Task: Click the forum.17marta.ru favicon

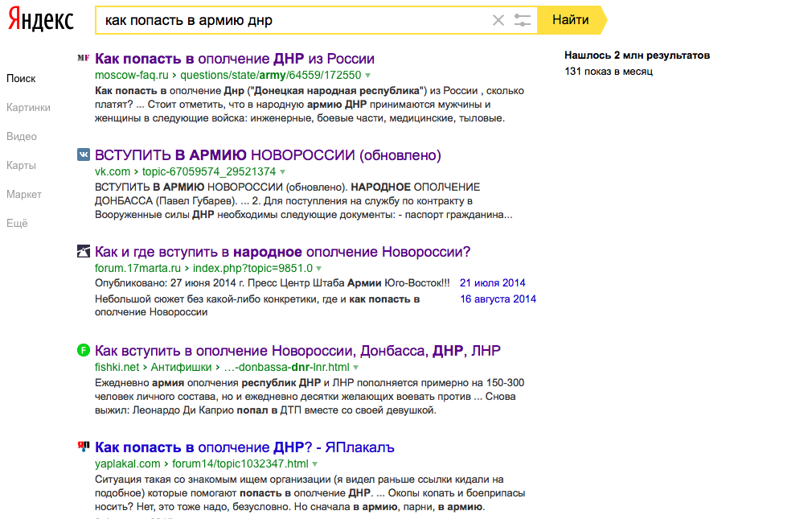Action: point(84,251)
